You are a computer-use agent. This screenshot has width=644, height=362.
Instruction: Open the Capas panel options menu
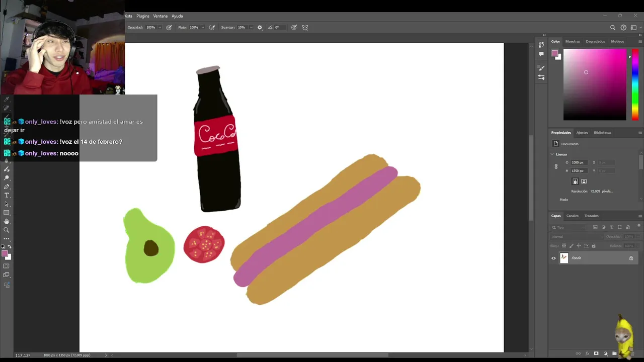pos(640,216)
